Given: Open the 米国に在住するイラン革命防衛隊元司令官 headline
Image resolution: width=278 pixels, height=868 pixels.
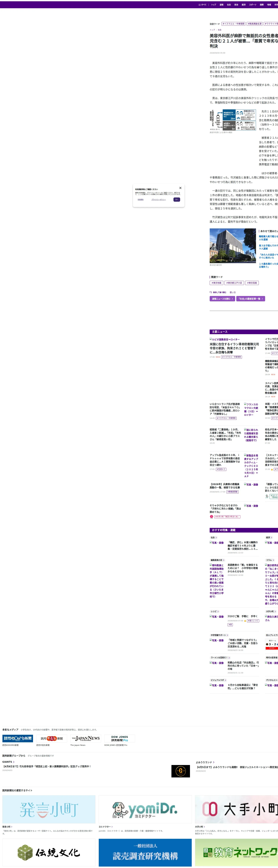Looking at the screenshot, I should click(234, 348).
